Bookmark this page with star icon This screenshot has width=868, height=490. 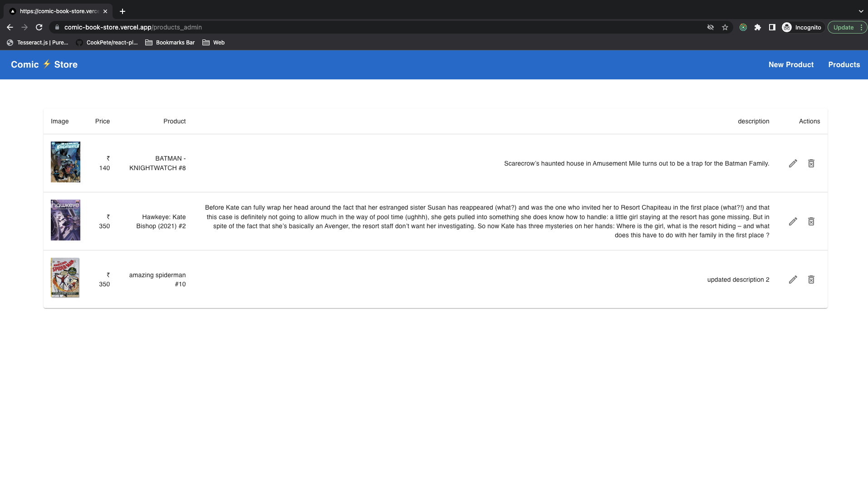click(x=725, y=27)
